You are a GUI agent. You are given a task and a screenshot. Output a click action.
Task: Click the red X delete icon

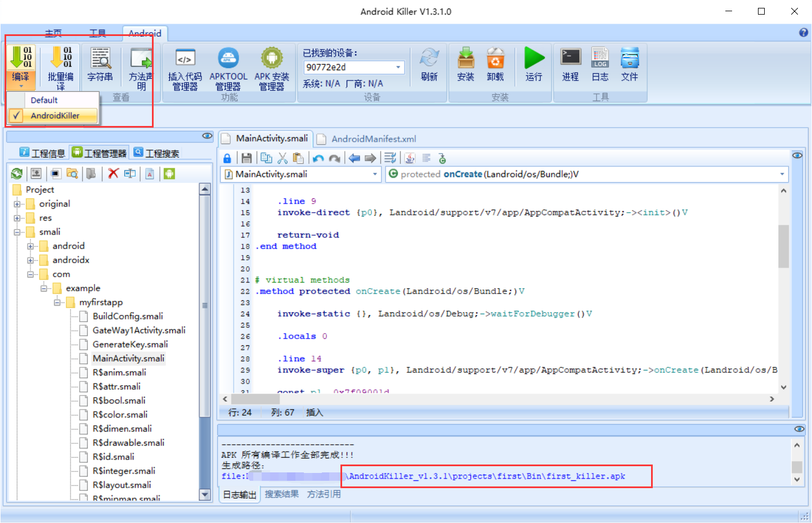pyautogui.click(x=113, y=173)
